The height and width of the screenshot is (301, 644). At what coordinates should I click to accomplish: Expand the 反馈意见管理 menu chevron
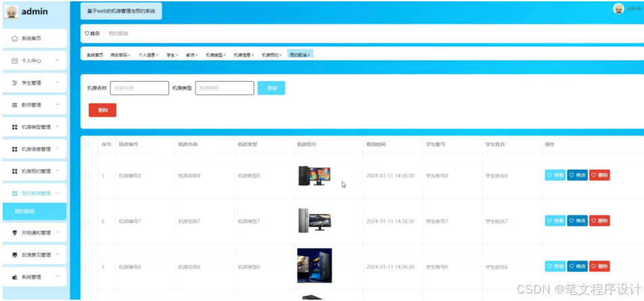tap(57, 254)
